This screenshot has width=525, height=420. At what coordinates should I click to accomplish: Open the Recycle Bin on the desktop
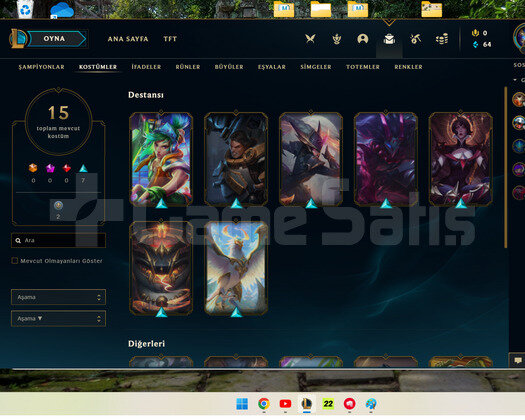25,9
